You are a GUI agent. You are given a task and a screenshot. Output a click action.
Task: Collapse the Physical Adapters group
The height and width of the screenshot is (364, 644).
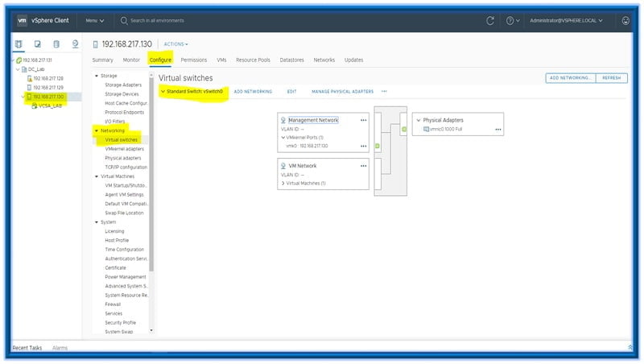(x=418, y=120)
